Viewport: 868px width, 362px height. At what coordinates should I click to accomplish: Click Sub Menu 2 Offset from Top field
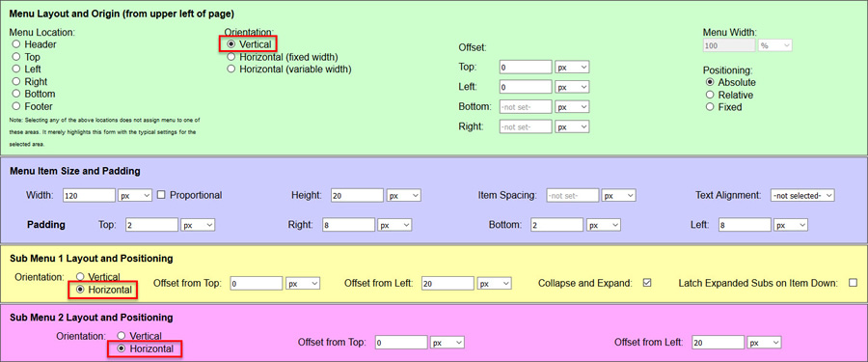click(401, 343)
